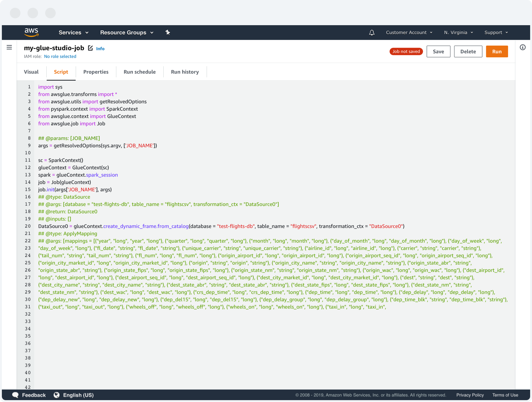Click the AWS logo home icon

(x=31, y=32)
